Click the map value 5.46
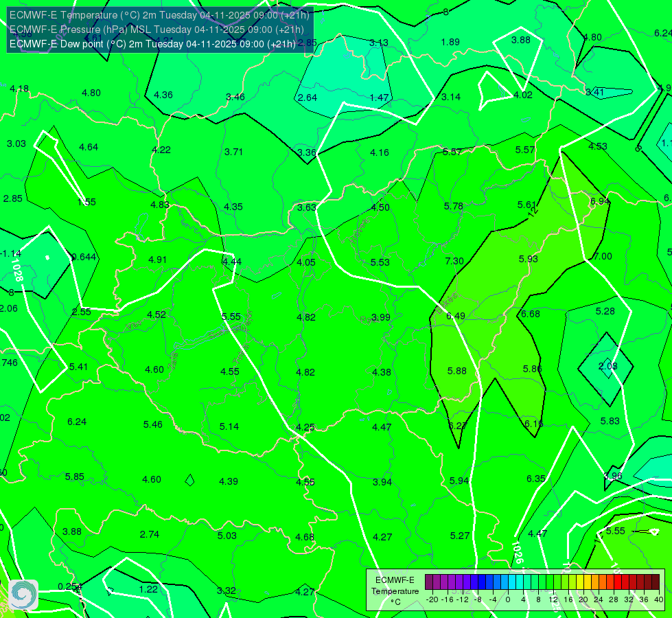Viewport: 672px width, 618px height. (153, 424)
